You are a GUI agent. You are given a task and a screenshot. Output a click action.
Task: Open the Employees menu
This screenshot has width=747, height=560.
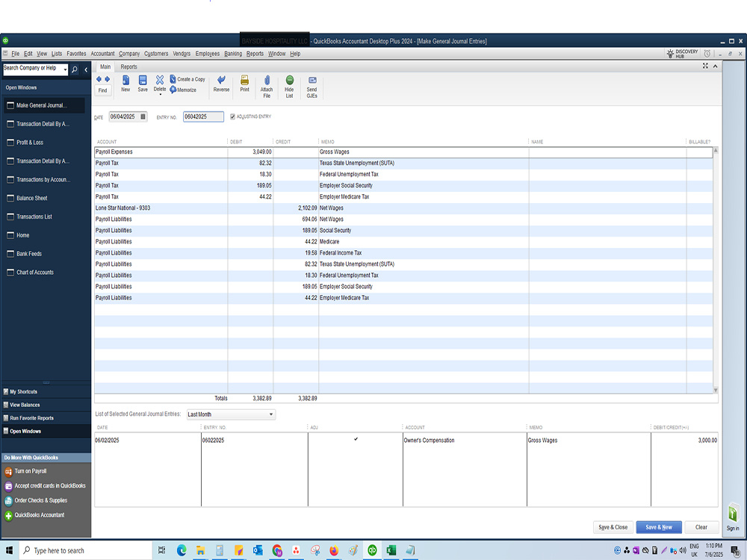click(x=207, y=54)
